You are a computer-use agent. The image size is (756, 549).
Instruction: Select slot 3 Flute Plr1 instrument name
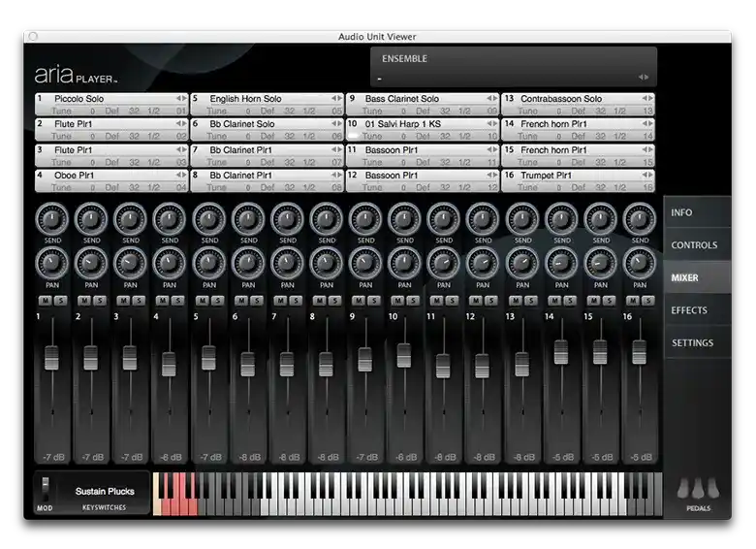(73, 150)
